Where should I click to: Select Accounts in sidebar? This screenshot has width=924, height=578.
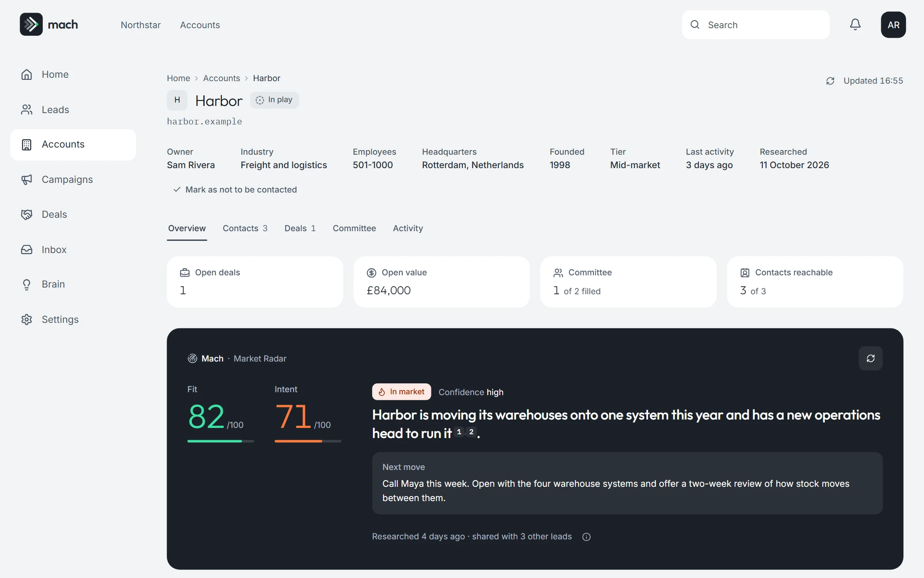click(x=73, y=145)
